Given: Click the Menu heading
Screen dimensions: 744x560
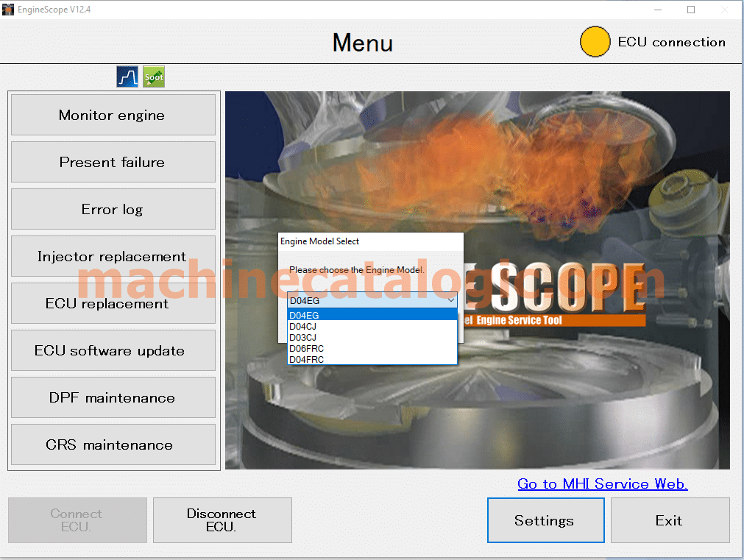Looking at the screenshot, I should click(363, 43).
